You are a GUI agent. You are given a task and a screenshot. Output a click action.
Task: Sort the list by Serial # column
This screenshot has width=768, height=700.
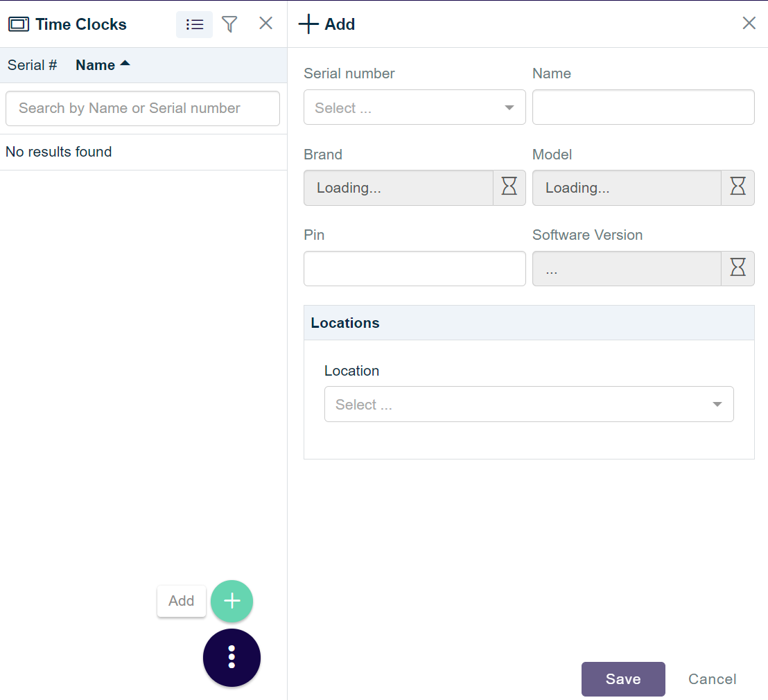(x=31, y=64)
